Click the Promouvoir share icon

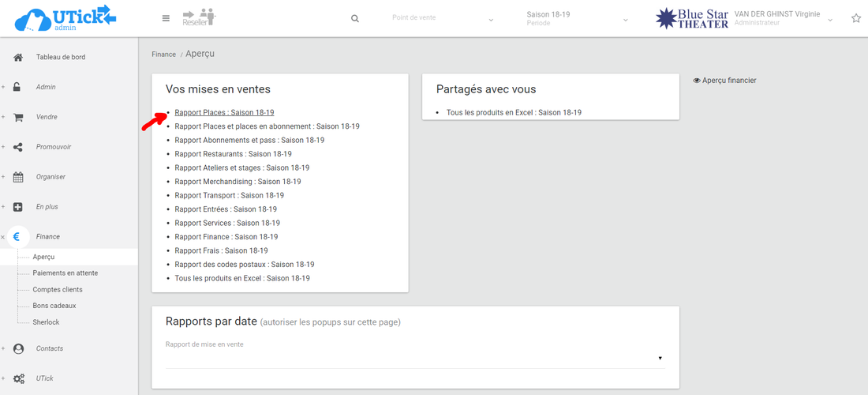[18, 147]
